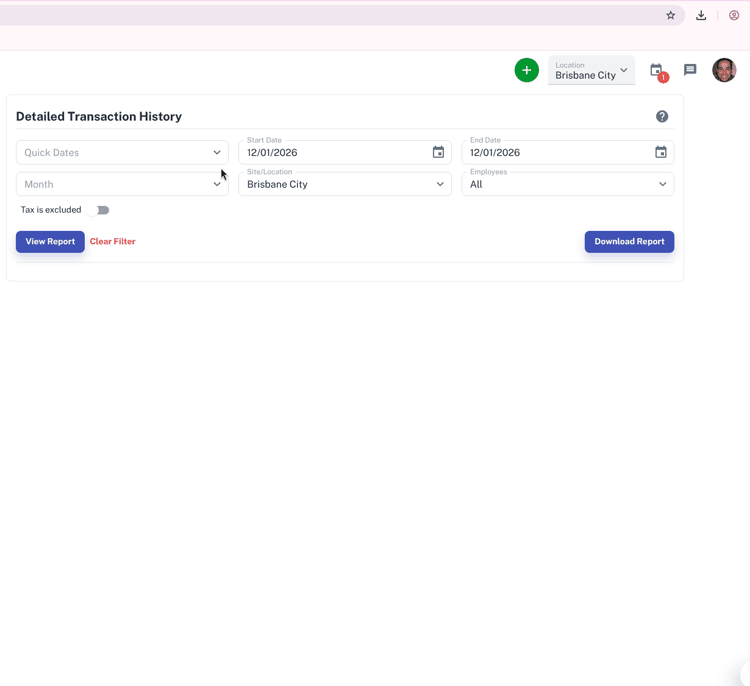Click into the Start Date field

point(330,153)
